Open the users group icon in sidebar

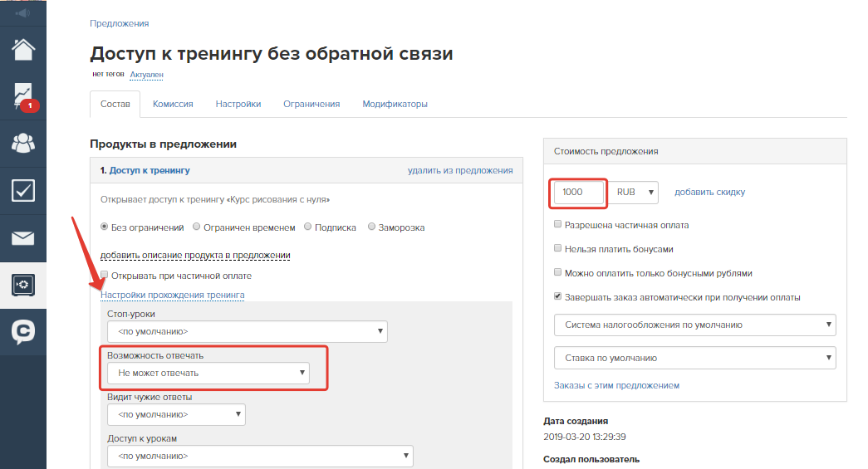(x=23, y=144)
